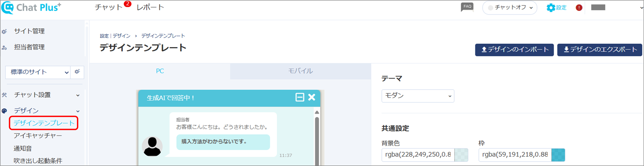Viewport: 644px width, 166px height.
Task: Click the user name box in top bar
Action: 598,8
